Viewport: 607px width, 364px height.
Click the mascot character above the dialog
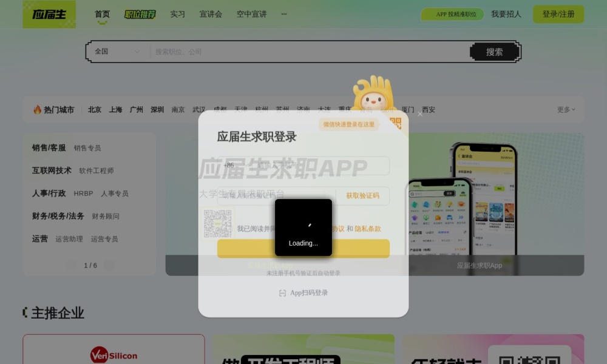click(373, 94)
